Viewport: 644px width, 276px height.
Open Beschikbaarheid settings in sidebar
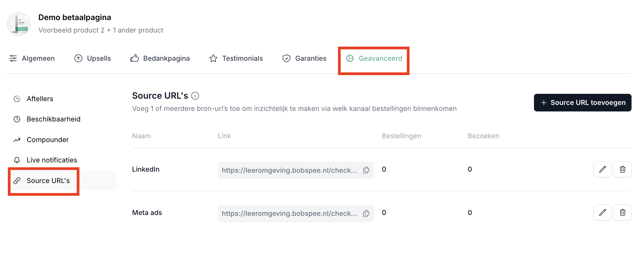point(53,119)
